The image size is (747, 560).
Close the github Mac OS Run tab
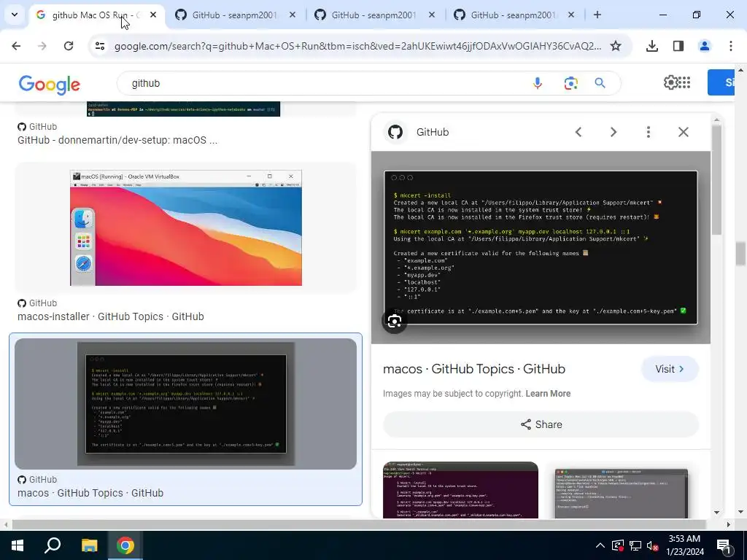(153, 15)
